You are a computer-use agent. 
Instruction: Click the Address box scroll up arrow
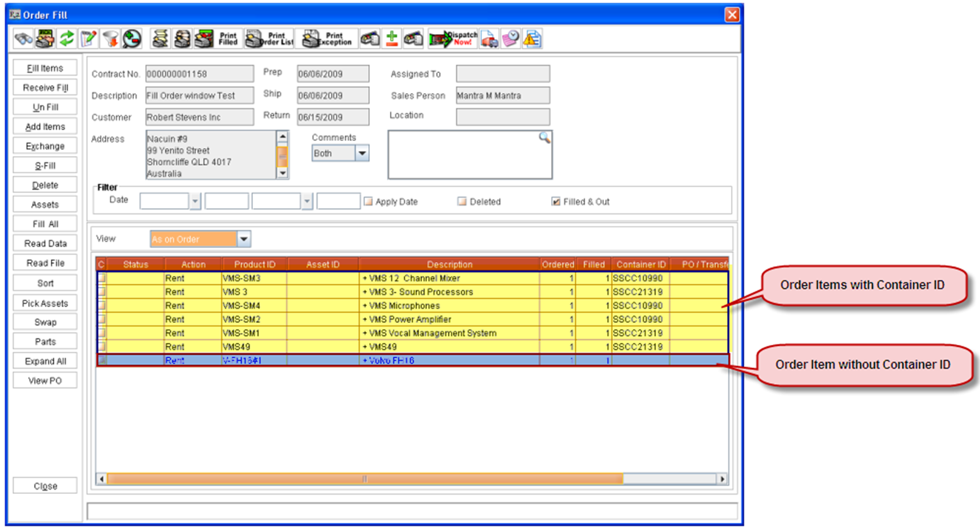point(282,137)
